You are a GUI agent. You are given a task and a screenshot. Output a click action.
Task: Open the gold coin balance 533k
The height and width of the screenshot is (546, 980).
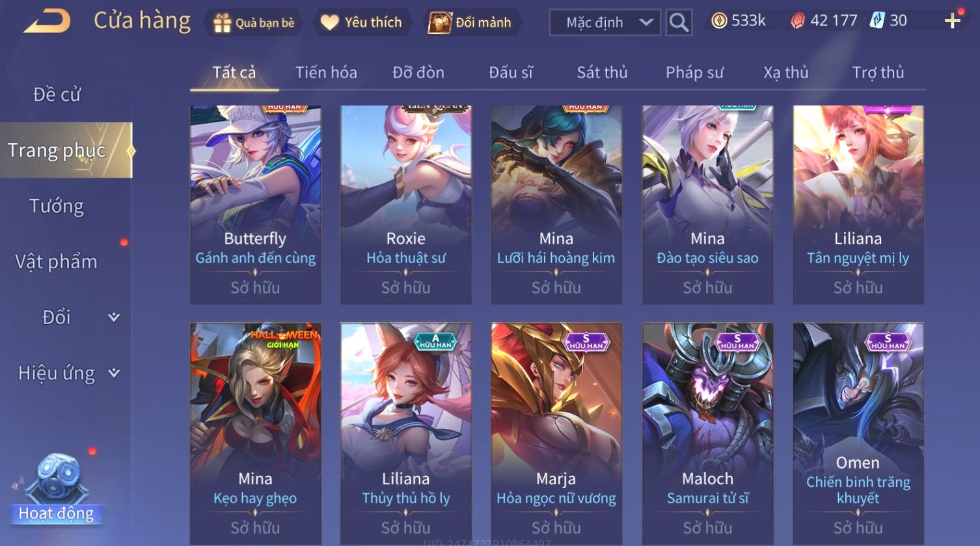(x=738, y=21)
